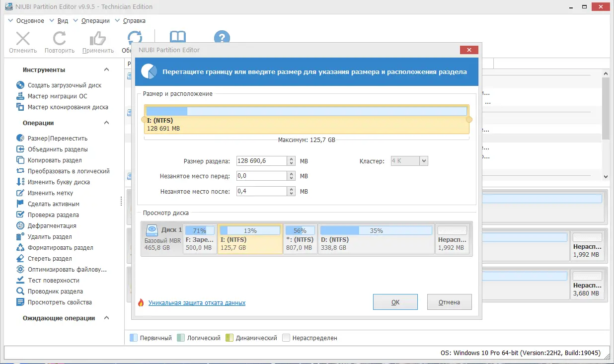Click the Размер раздела input field

[x=262, y=161]
